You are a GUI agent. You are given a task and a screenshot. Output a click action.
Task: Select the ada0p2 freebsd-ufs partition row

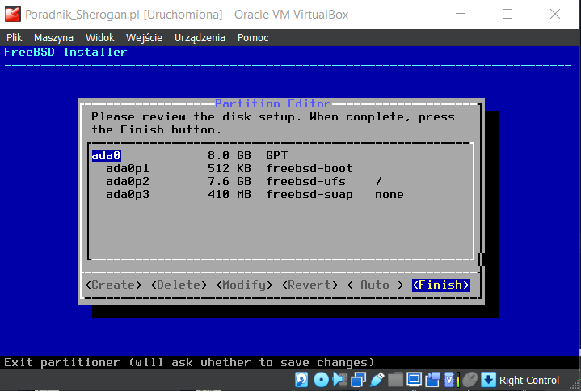tap(242, 181)
